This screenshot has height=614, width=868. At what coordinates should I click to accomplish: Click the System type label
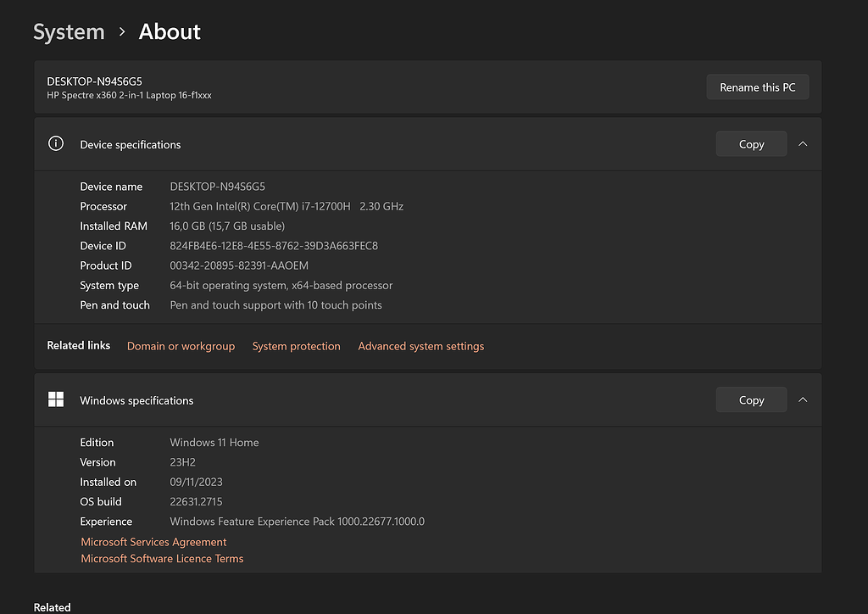point(109,286)
